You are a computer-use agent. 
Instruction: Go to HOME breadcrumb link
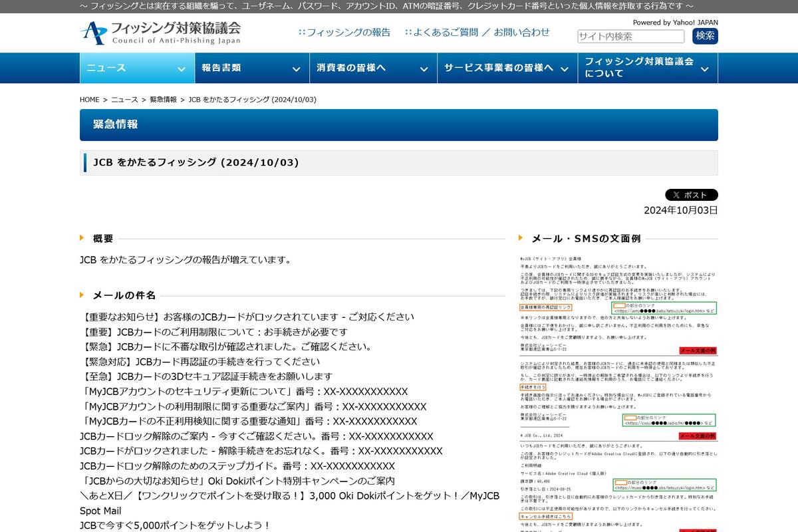[x=90, y=100]
